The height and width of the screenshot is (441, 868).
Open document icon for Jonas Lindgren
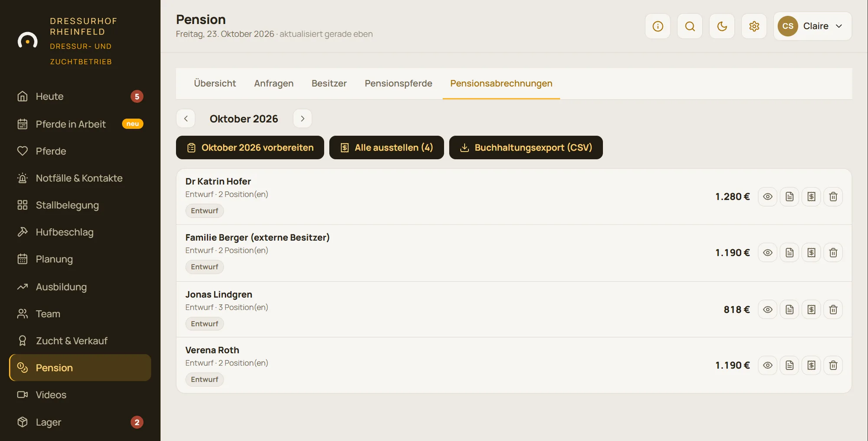tap(789, 309)
